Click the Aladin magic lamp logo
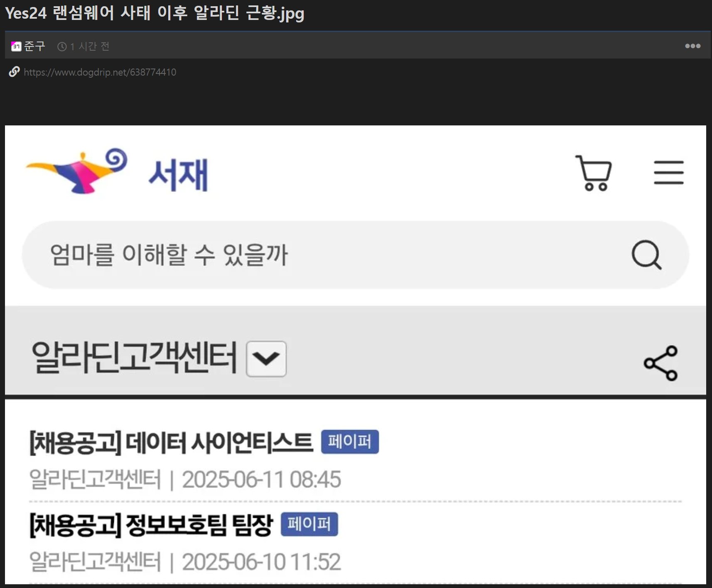 (x=77, y=171)
